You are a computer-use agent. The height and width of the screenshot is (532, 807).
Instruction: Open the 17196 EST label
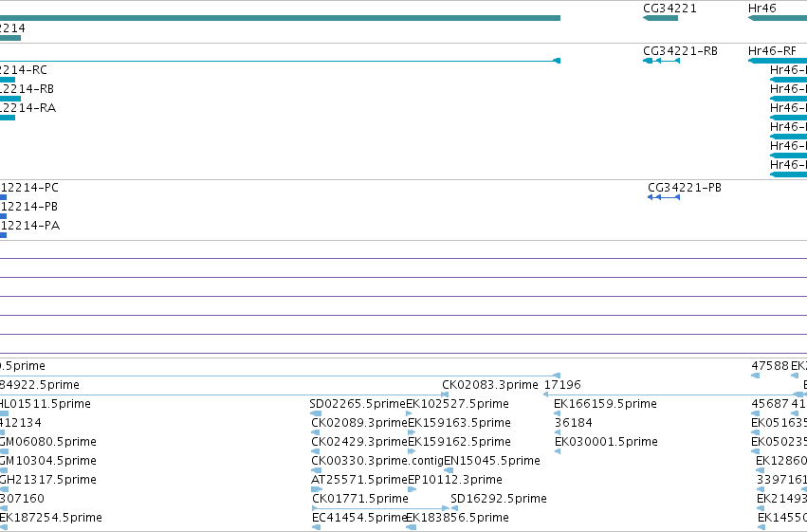point(562,385)
